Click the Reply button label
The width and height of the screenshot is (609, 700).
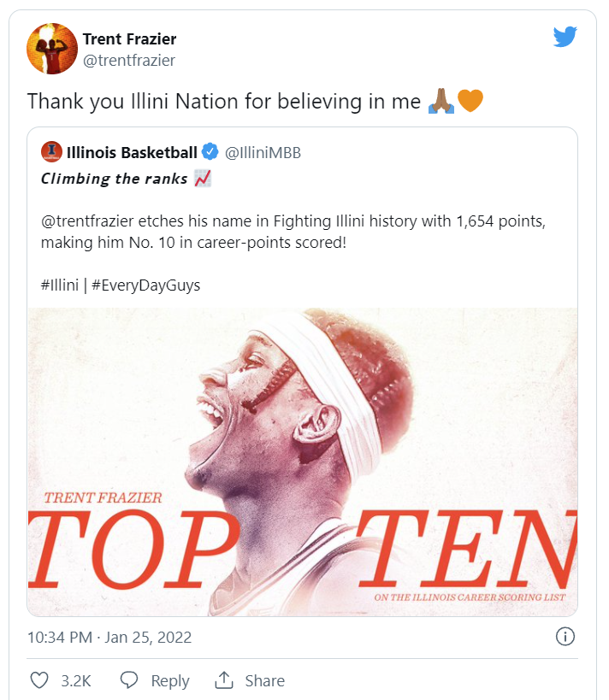169,681
